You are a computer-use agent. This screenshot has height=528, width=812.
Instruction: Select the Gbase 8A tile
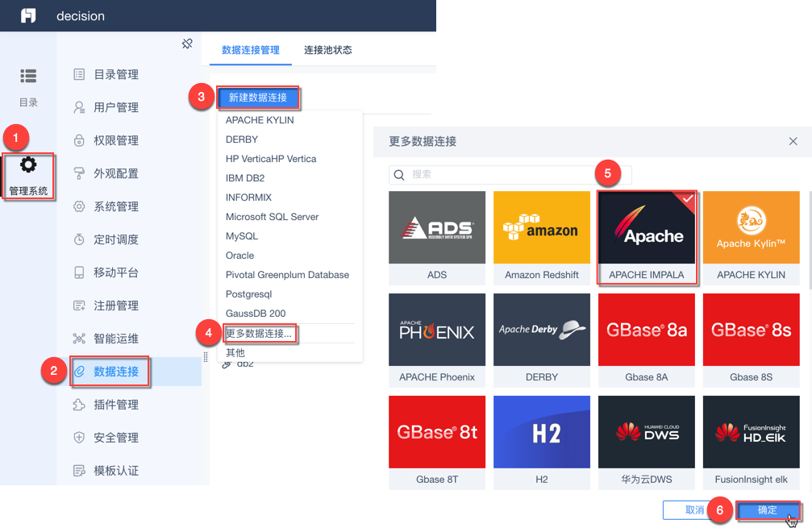pyautogui.click(x=646, y=340)
